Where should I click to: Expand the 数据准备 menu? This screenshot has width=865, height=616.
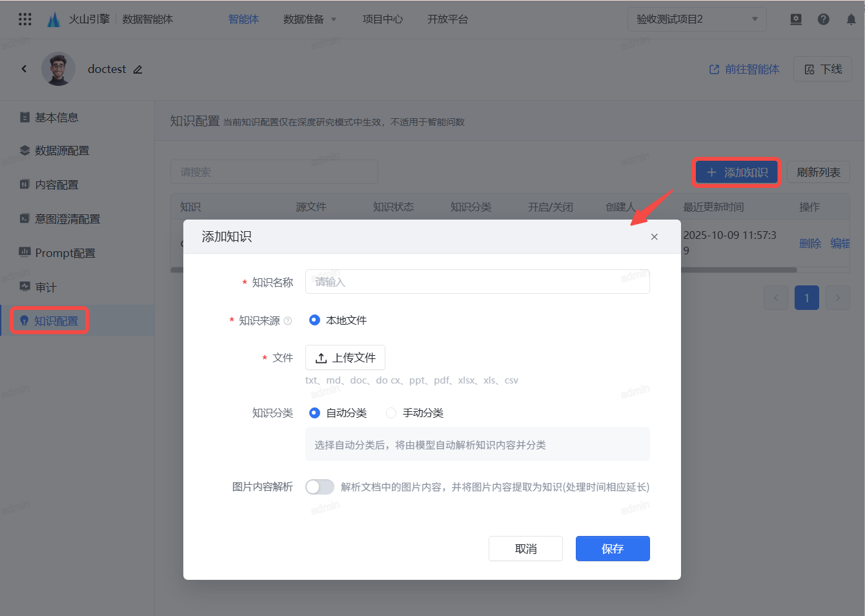click(310, 19)
